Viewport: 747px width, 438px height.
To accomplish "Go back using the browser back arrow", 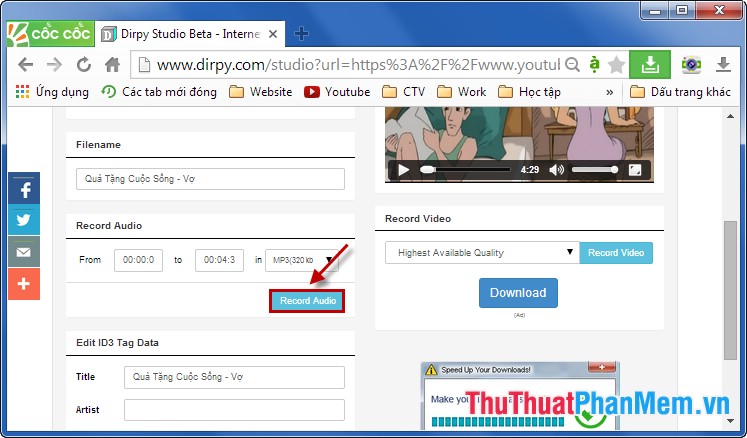I will pos(26,64).
